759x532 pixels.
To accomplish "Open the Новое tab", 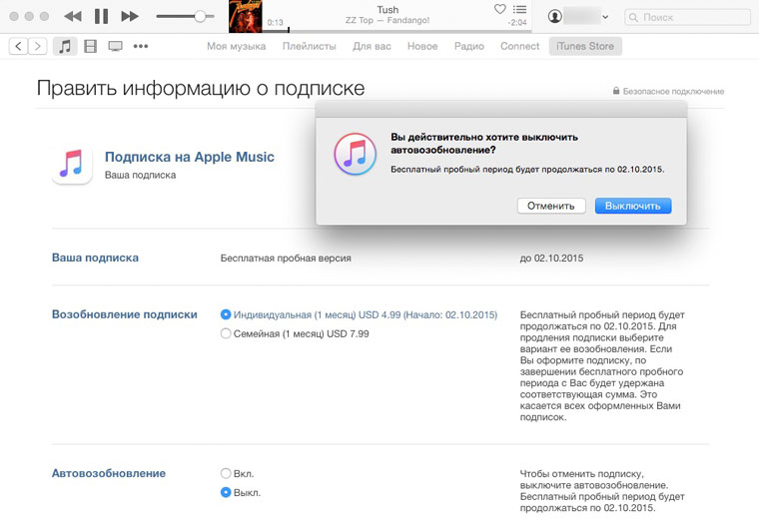I will tap(422, 47).
